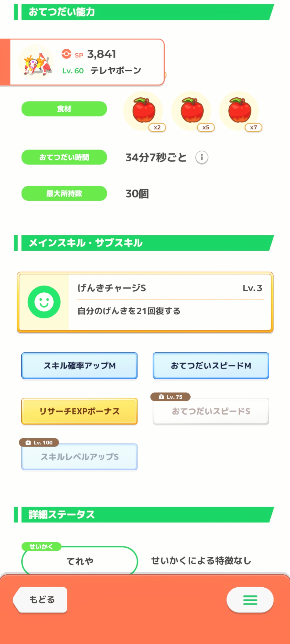The height and width of the screenshot is (644, 290).
Task: Tap the locked おてつだいスピードS skill
Action: (211, 411)
